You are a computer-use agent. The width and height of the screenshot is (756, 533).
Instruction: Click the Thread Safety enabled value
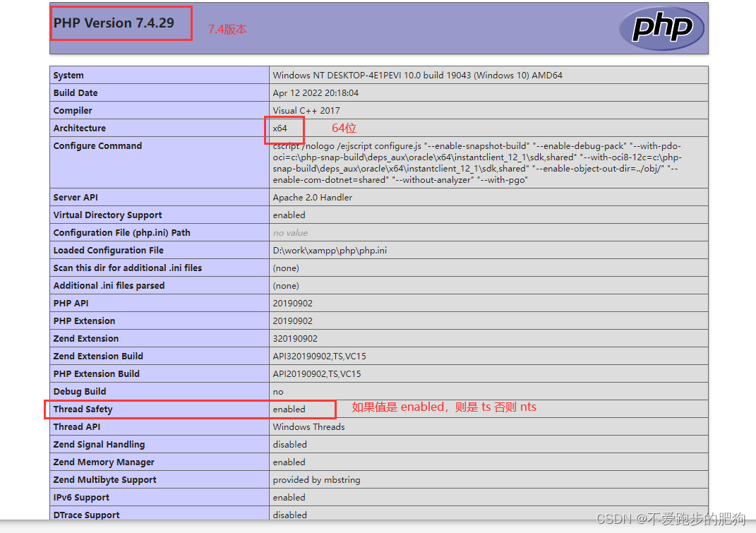click(292, 409)
